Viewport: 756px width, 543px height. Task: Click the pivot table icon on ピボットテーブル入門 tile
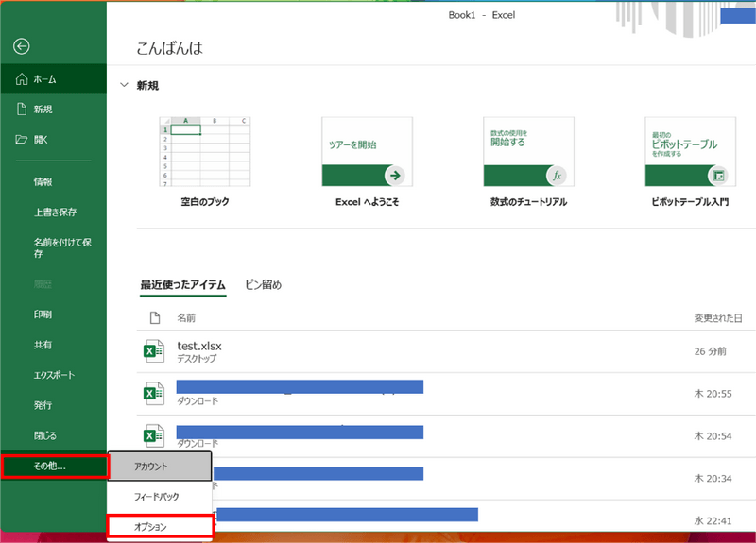[x=718, y=176]
